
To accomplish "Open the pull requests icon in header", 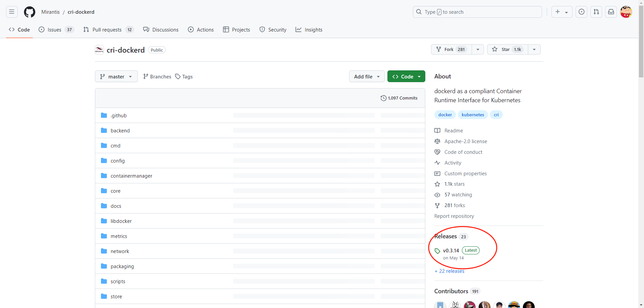I will [x=596, y=12].
